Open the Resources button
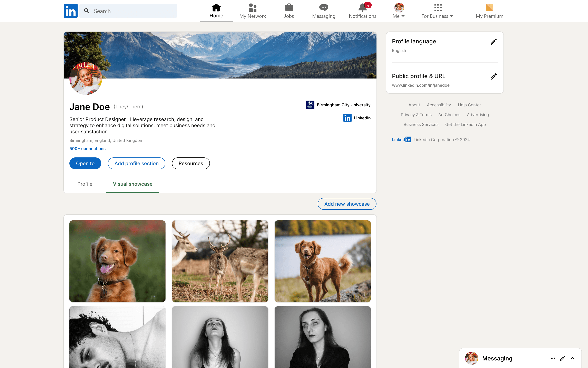The height and width of the screenshot is (368, 588). coord(191,163)
